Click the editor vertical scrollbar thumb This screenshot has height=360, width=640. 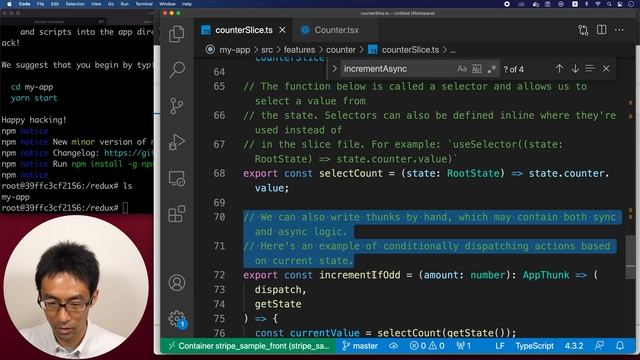[x=630, y=258]
